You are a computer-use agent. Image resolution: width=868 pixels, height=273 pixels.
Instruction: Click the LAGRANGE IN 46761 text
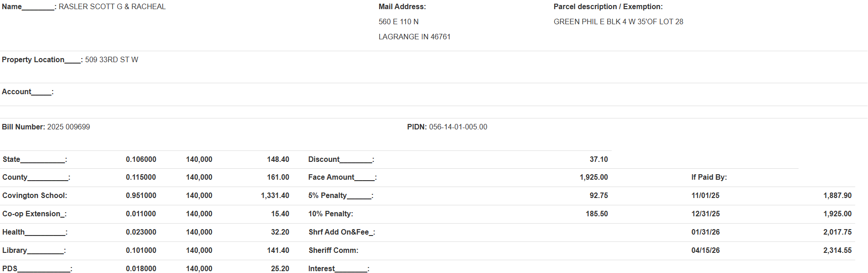(x=414, y=37)
